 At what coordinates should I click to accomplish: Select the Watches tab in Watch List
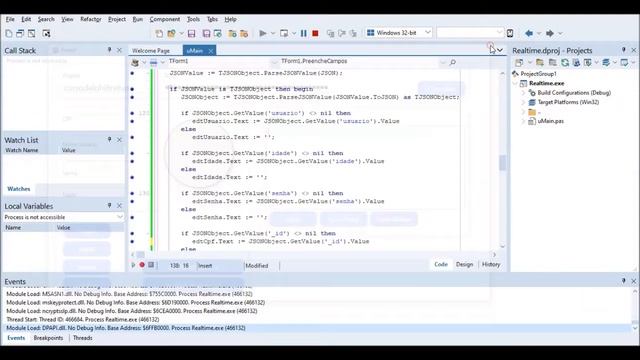19,189
